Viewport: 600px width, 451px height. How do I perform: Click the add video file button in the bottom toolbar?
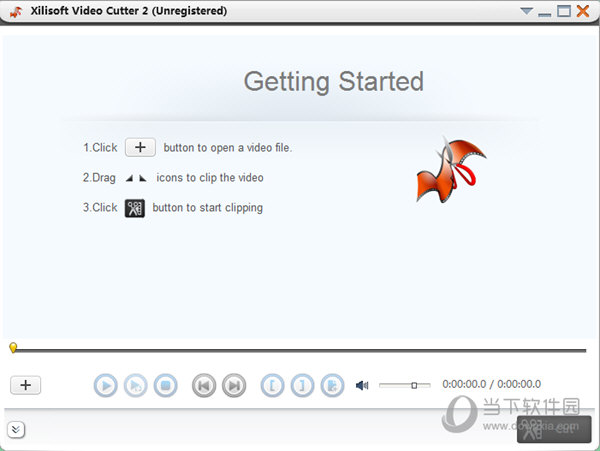26,385
